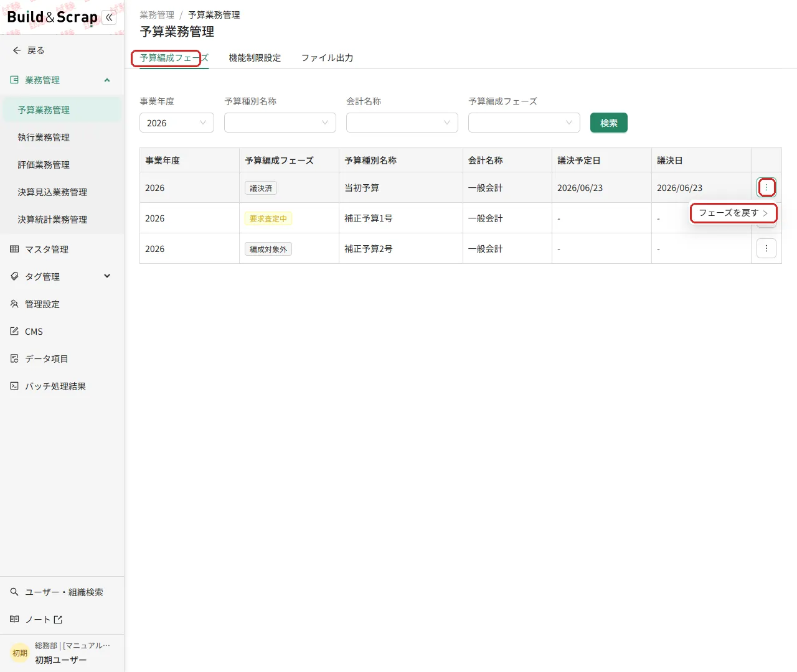
Task: Click the バッチ処理結果 terminal icon
Action: tap(14, 386)
